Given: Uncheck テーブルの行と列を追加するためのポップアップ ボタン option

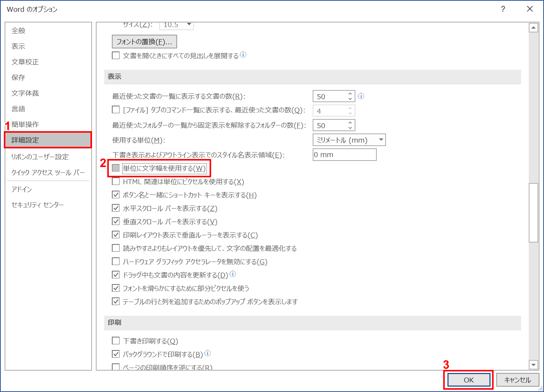Looking at the screenshot, I should coord(116,302).
